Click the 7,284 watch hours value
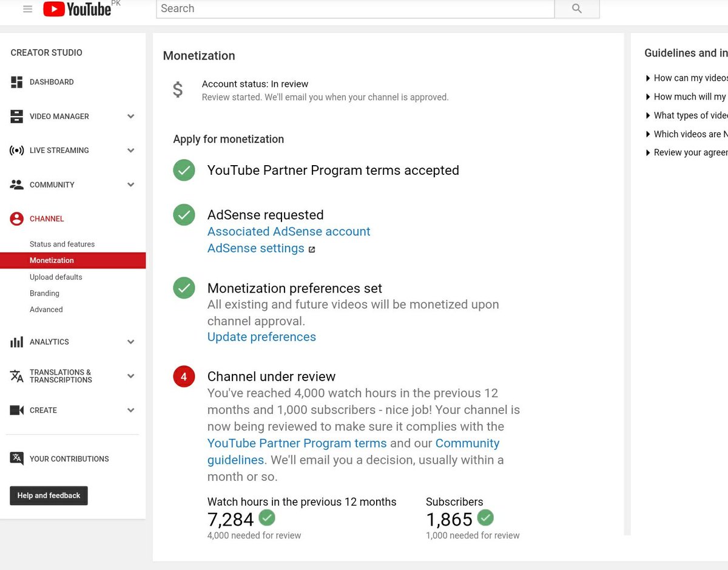 pyautogui.click(x=231, y=520)
